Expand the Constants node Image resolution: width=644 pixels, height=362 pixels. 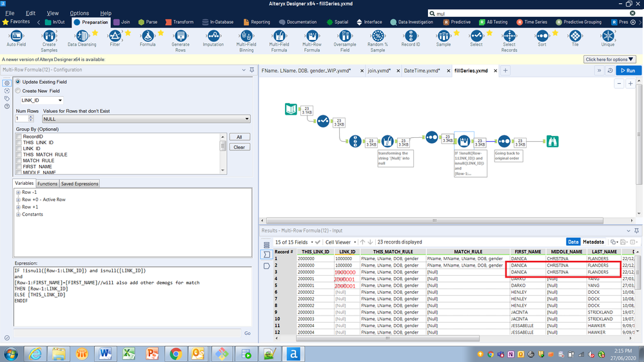coord(18,214)
